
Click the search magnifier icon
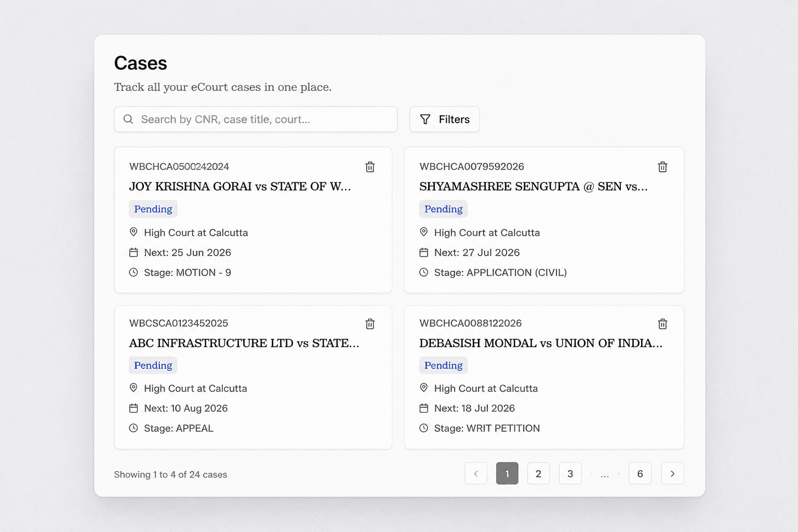[x=128, y=119]
